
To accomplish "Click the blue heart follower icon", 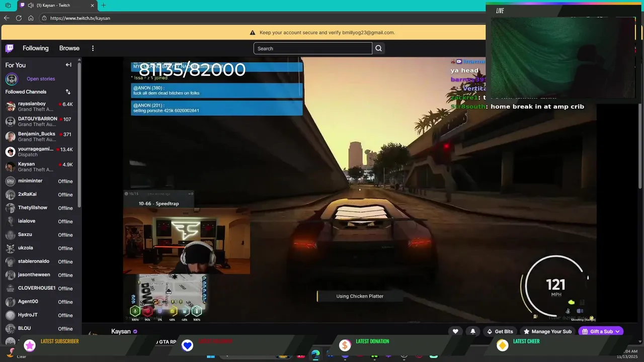I will coord(187,345).
